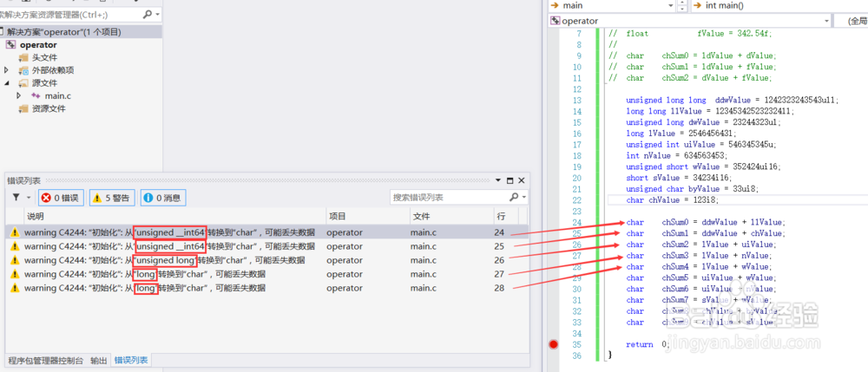Click the return 0; statement
The width and height of the screenshot is (868, 372).
(648, 344)
